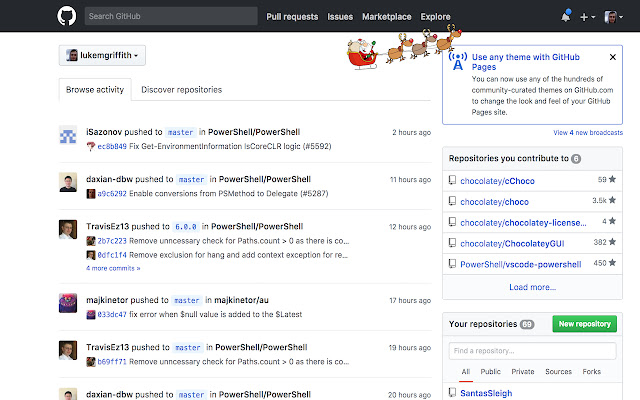Click the Find a repository field
The width and height of the screenshot is (640, 400).
click(x=532, y=351)
